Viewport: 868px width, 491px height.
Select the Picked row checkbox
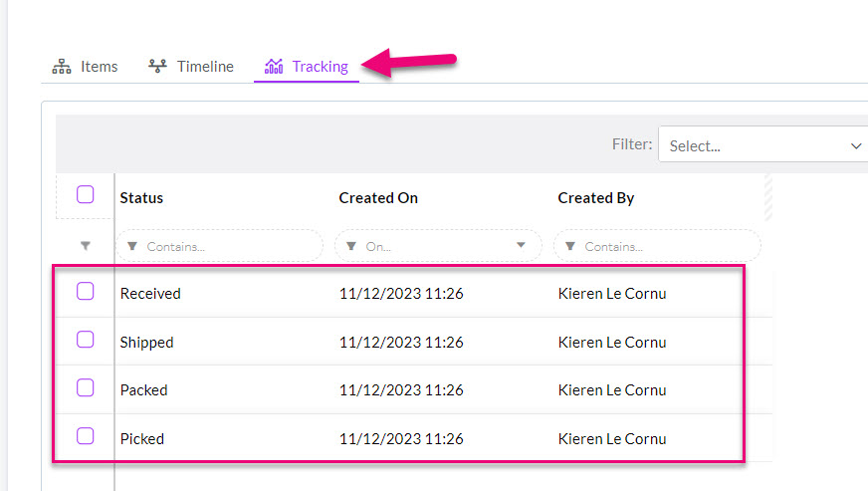[x=86, y=436]
